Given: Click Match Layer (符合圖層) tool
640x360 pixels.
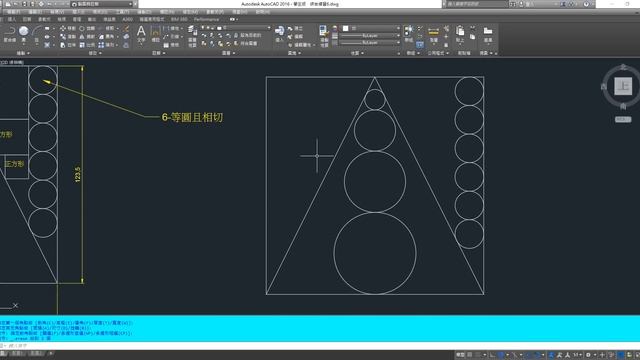Looking at the screenshot, I should pos(245,43).
